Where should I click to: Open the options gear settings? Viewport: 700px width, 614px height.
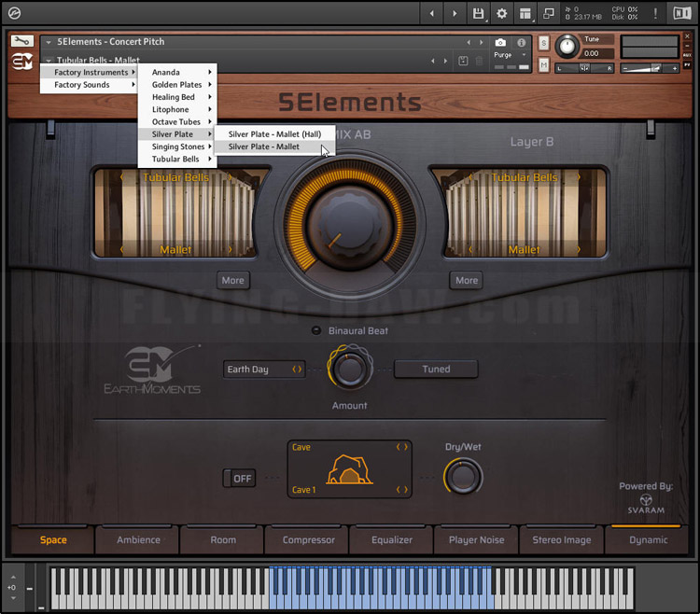coord(502,13)
